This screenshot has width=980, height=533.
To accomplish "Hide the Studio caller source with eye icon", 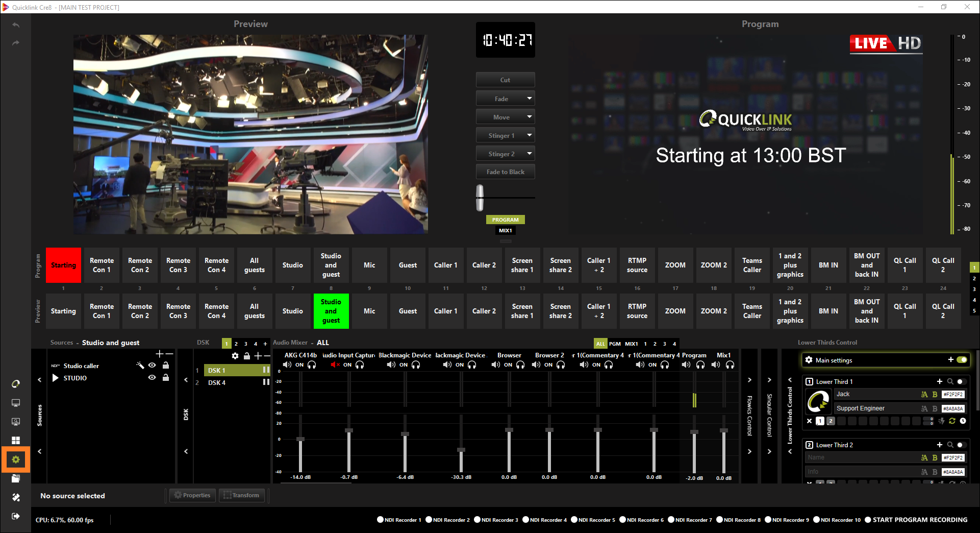I will click(x=152, y=366).
